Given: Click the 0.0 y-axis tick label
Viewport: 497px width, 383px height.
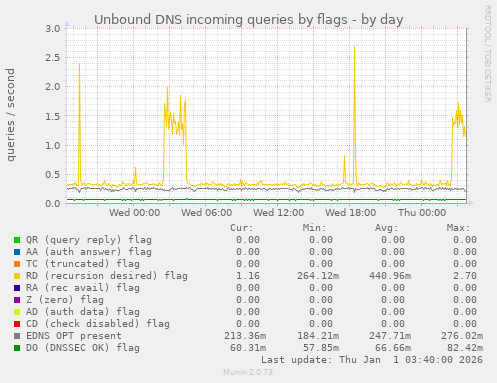Looking at the screenshot, I should 53,204.
